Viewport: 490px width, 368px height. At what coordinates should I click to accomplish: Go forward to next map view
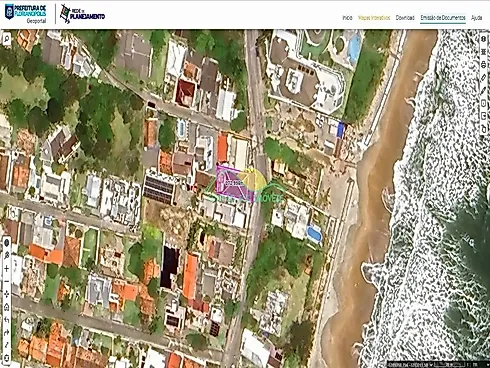6,333
